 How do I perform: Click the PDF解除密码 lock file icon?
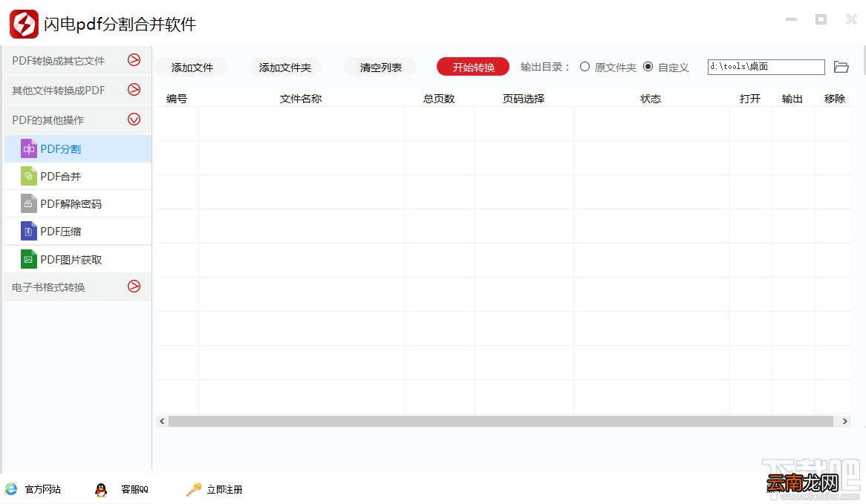[x=29, y=203]
